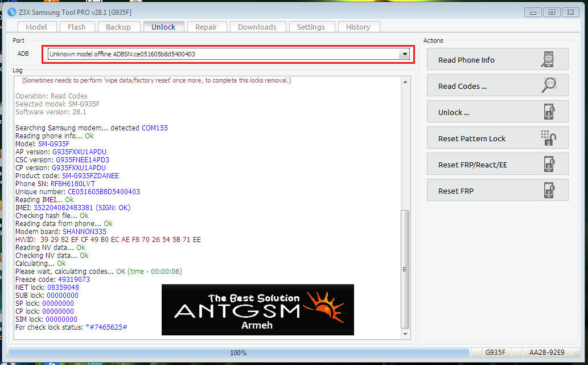Click the Reset FRP/React/EE phone icon
This screenshot has width=588, height=365.
pos(549,164)
